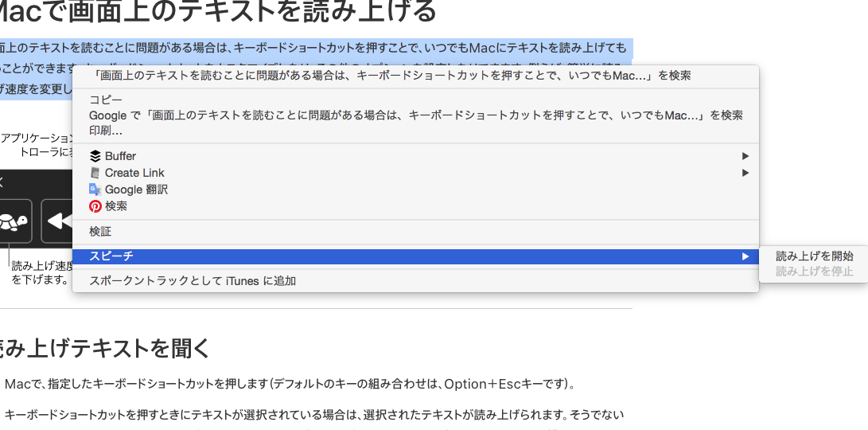Choose スポークントラックとして iTunes に追加
Screen dimensions: 868x430
(x=415, y=281)
